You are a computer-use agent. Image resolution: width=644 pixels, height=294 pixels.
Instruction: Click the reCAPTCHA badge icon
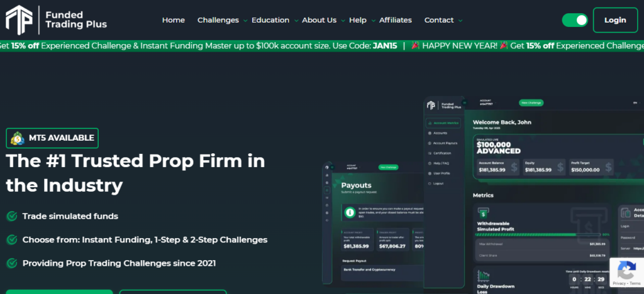[626, 269]
